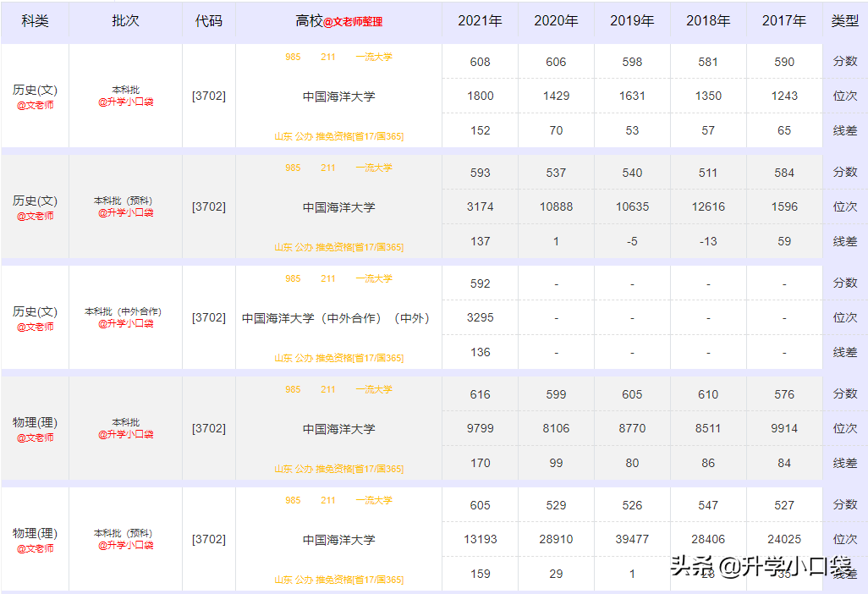This screenshot has height=594, width=868.
Task: Click the rank value 8106
Action: (x=556, y=428)
